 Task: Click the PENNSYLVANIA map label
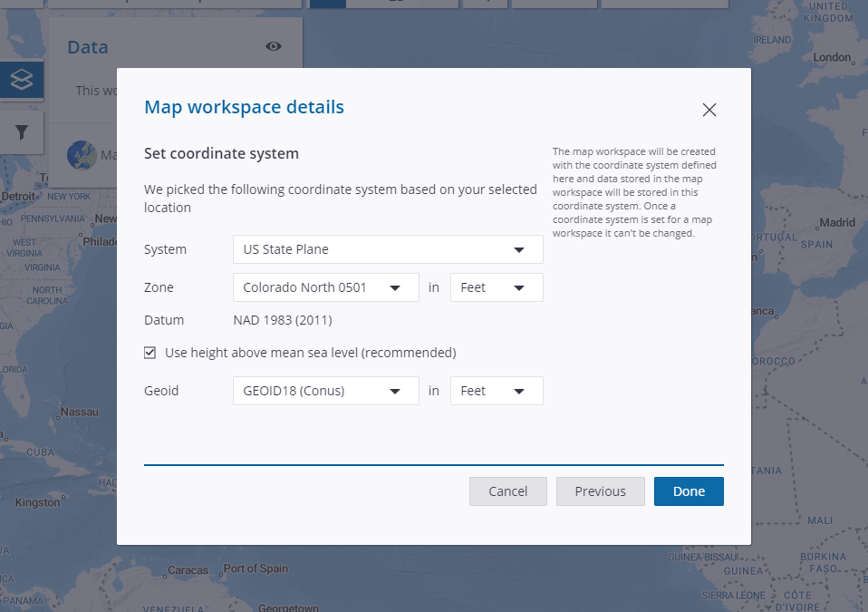tap(53, 219)
